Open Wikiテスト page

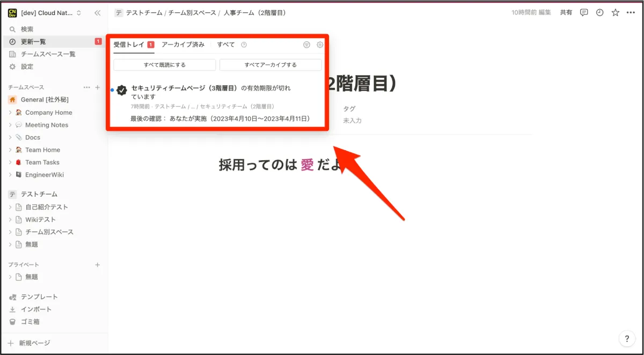40,219
